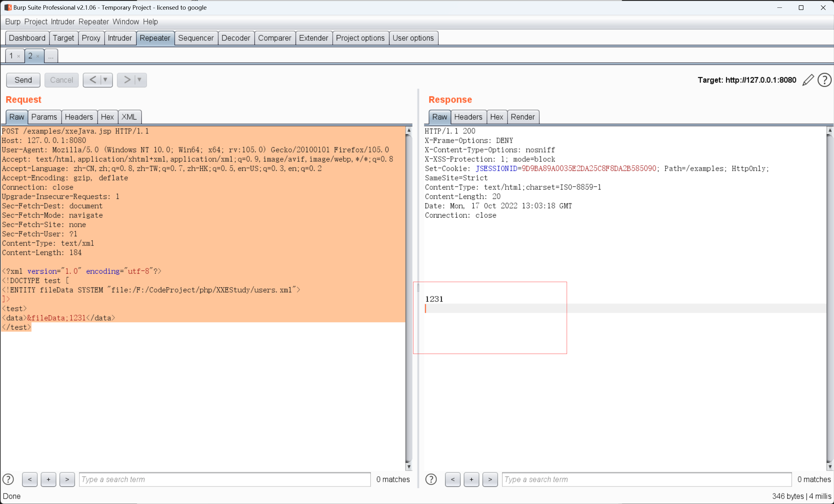Viewport: 834px width, 504px height.
Task: Switch to the Target tab
Action: pos(63,38)
